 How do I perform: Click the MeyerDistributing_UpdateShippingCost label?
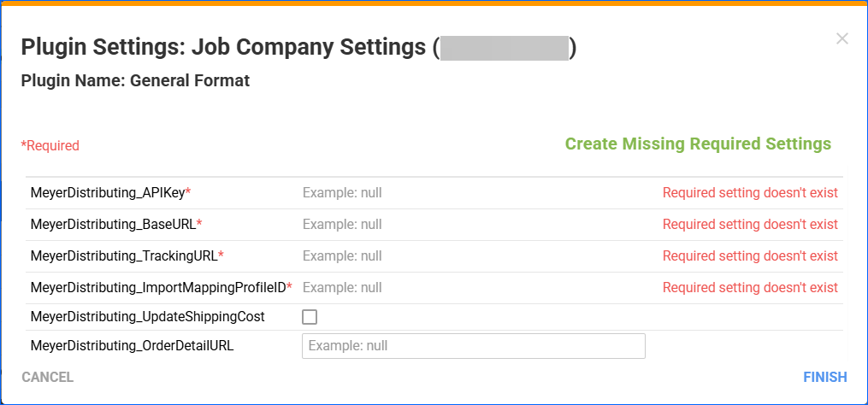pyautogui.click(x=147, y=317)
